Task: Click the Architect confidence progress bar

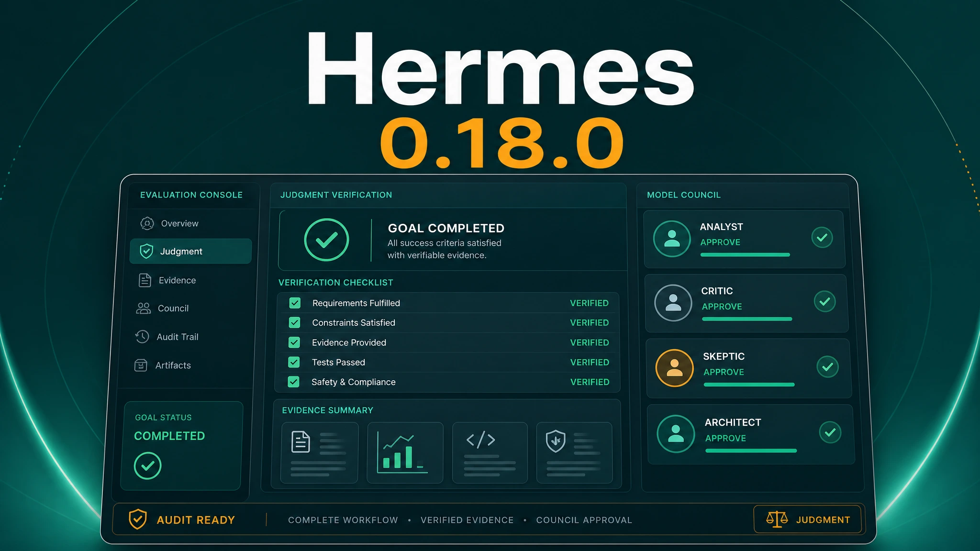Action: coord(751,451)
